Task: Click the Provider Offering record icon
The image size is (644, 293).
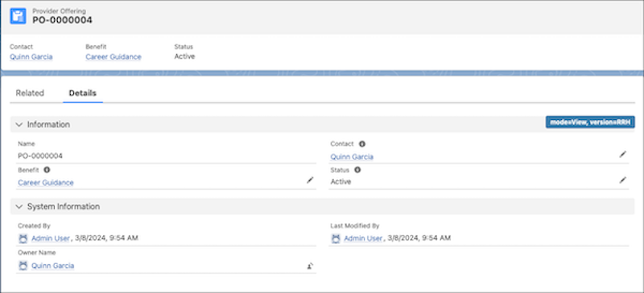Action: 18,16
